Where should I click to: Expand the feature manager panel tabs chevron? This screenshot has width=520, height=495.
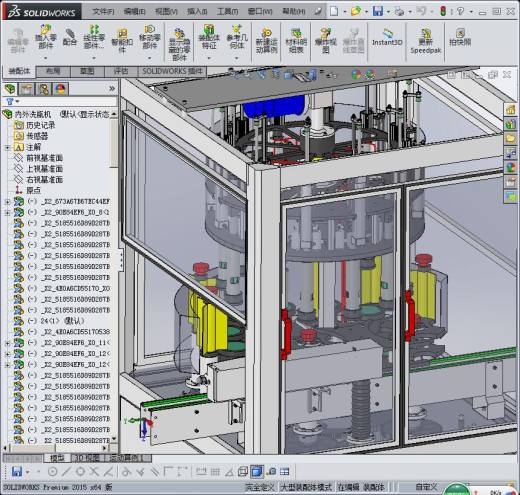[112, 88]
